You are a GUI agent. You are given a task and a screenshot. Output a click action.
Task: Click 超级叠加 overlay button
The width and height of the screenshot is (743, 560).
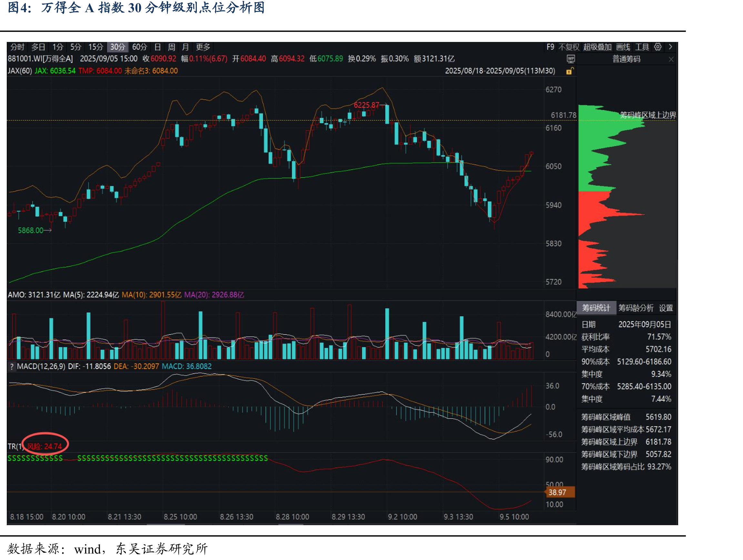597,47
